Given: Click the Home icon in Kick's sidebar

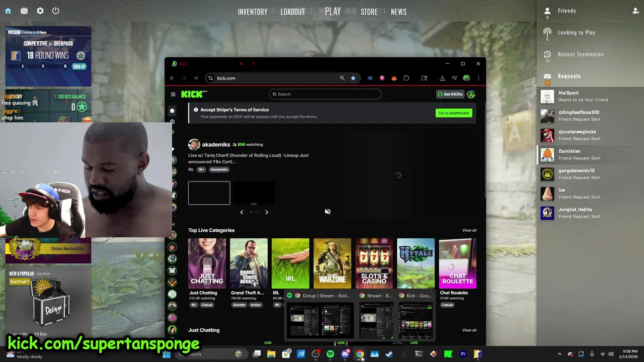Looking at the screenshot, I should (x=172, y=111).
